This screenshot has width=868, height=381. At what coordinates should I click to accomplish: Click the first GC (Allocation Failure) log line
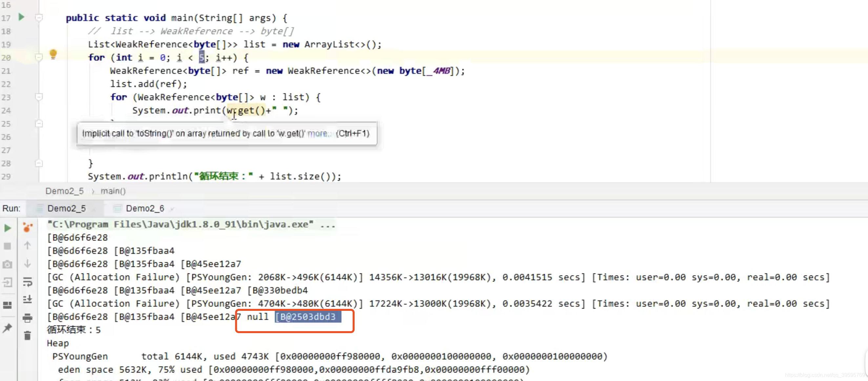(x=438, y=277)
